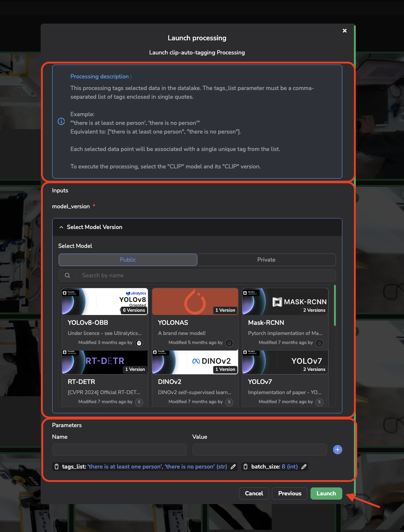Click the 1 Version badge on DINOv2

(225, 369)
